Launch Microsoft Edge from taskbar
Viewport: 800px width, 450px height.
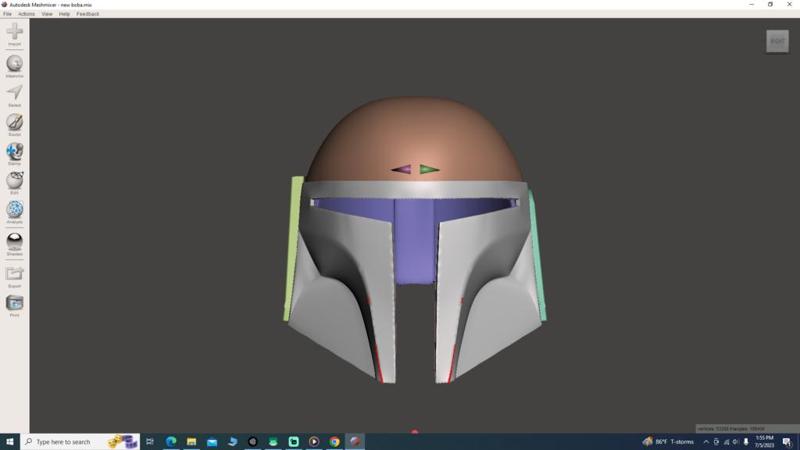coord(171,441)
